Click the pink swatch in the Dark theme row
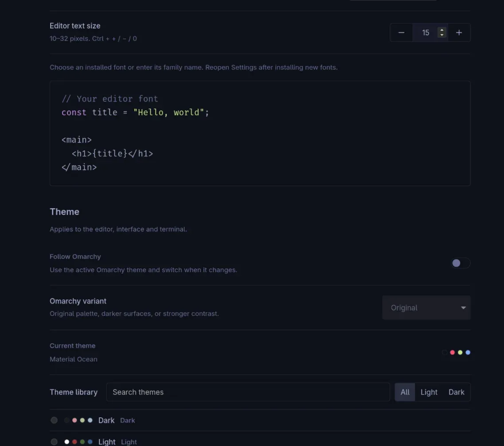Image resolution: width=504 pixels, height=446 pixels. (74, 420)
